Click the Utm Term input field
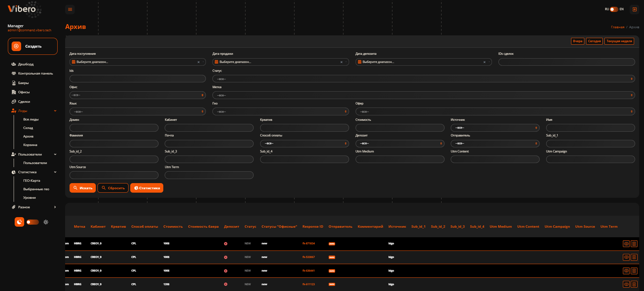Image resolution: width=644 pixels, height=291 pixels. pyautogui.click(x=209, y=175)
